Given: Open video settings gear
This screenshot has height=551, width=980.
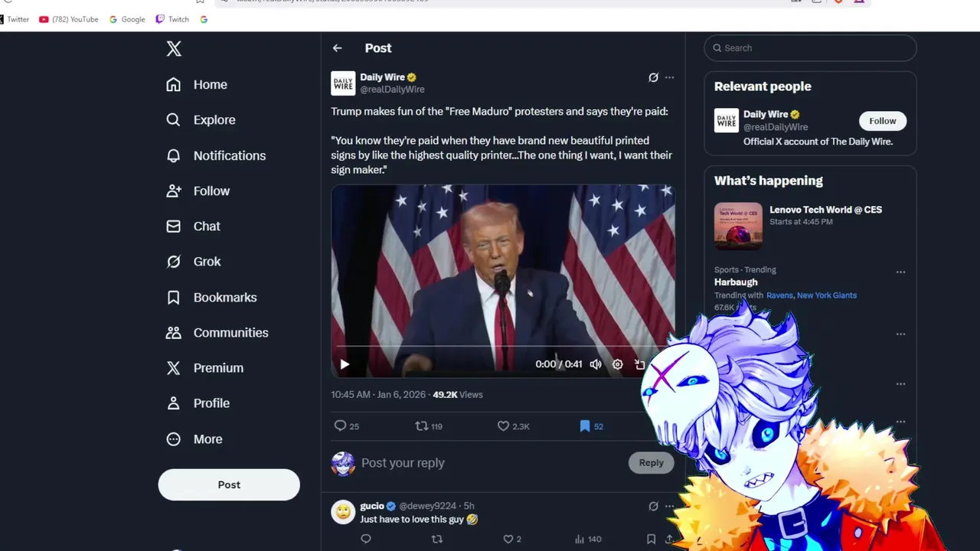Looking at the screenshot, I should 617,364.
